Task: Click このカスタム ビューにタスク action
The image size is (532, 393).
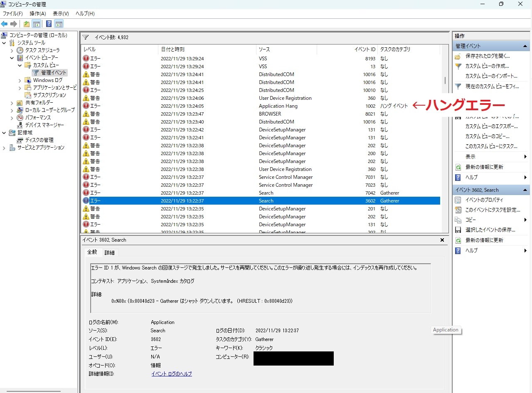Action: pos(491,146)
